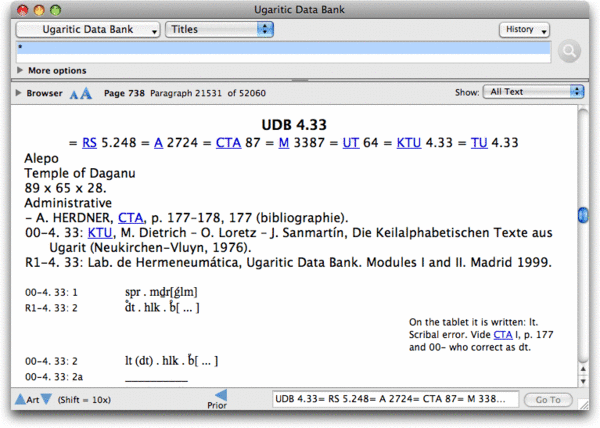Open the Show All Text dropdown
Viewport: 600px width, 428px height.
[x=533, y=92]
